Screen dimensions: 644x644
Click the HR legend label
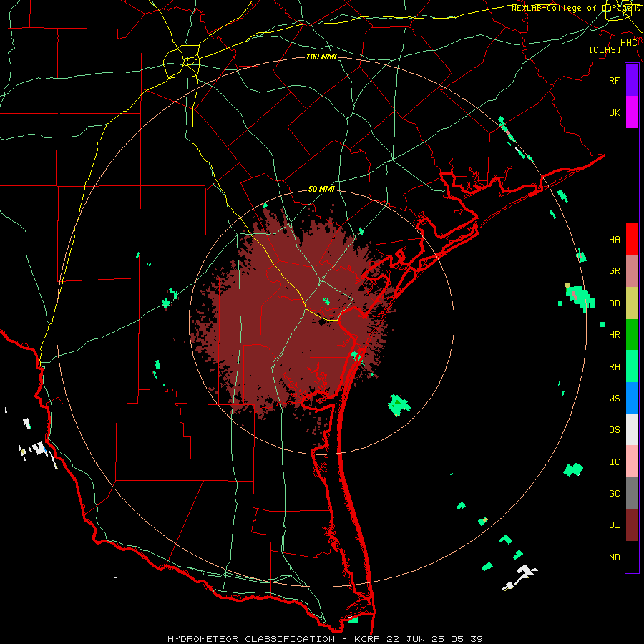pos(614,335)
